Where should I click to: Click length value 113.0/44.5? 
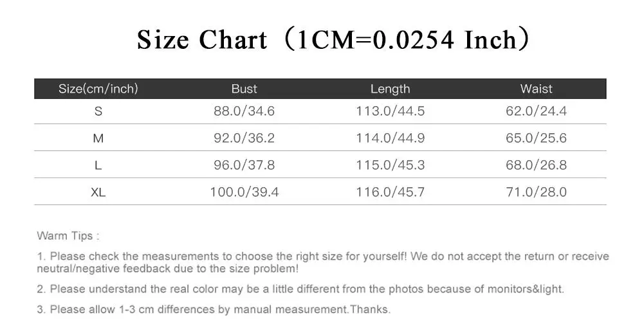390,111
